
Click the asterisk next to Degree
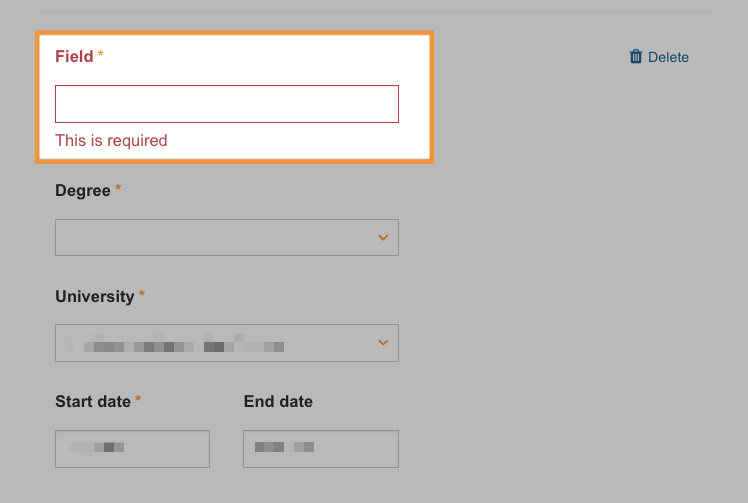coord(118,188)
